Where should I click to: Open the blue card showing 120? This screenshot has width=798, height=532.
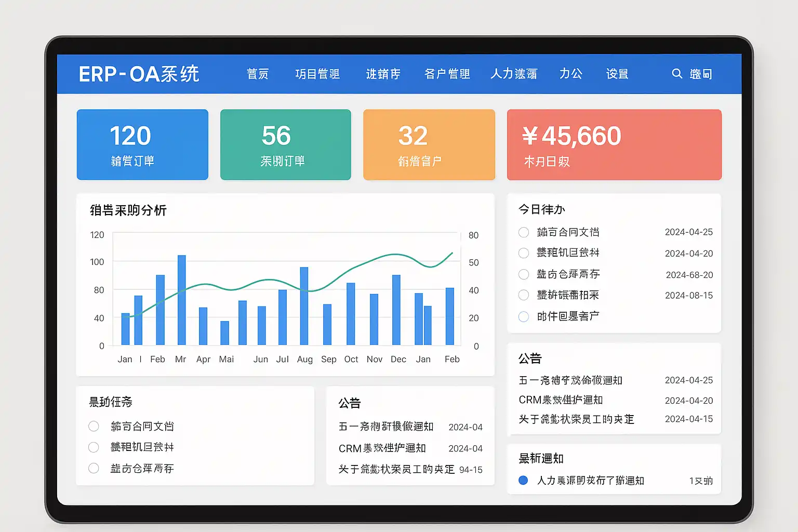142,144
